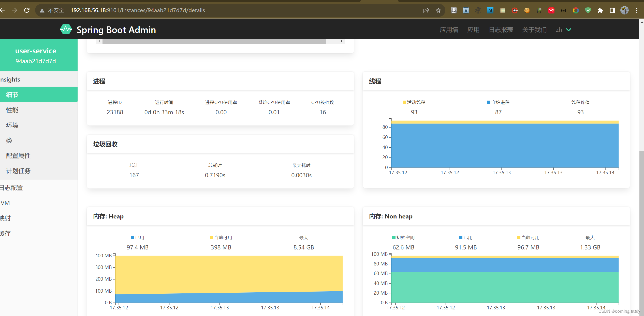Open the blue star bookmark extension
644x316 pixels.
point(466,10)
